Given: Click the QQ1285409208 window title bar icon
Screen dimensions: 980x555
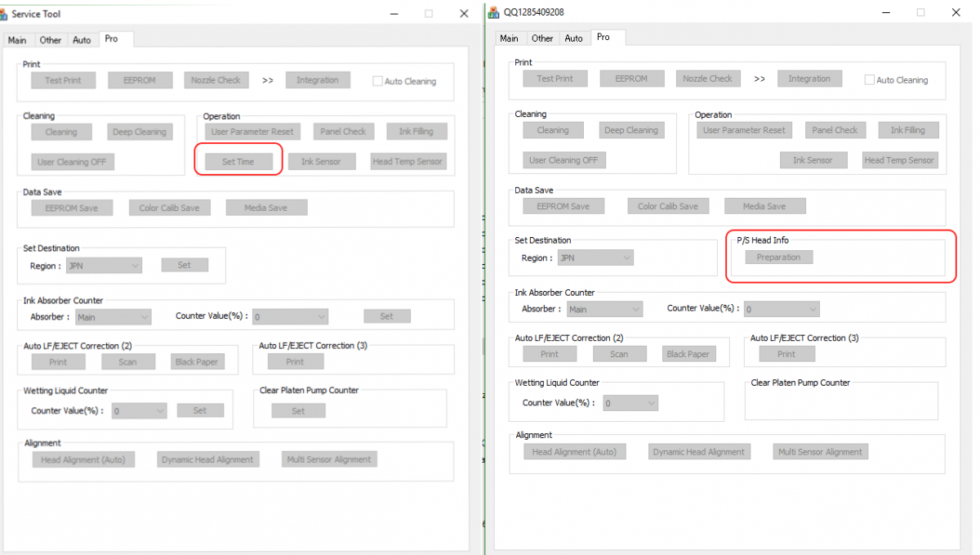Looking at the screenshot, I should 493,12.
